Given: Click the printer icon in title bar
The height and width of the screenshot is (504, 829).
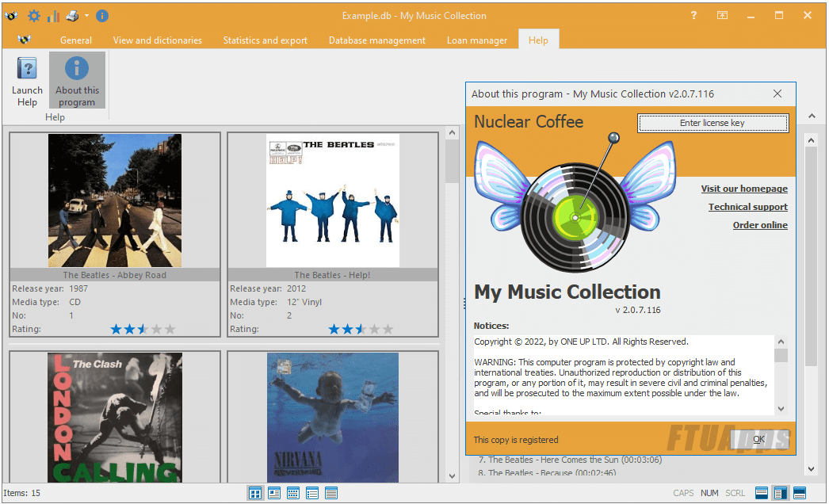Looking at the screenshot, I should (72, 16).
